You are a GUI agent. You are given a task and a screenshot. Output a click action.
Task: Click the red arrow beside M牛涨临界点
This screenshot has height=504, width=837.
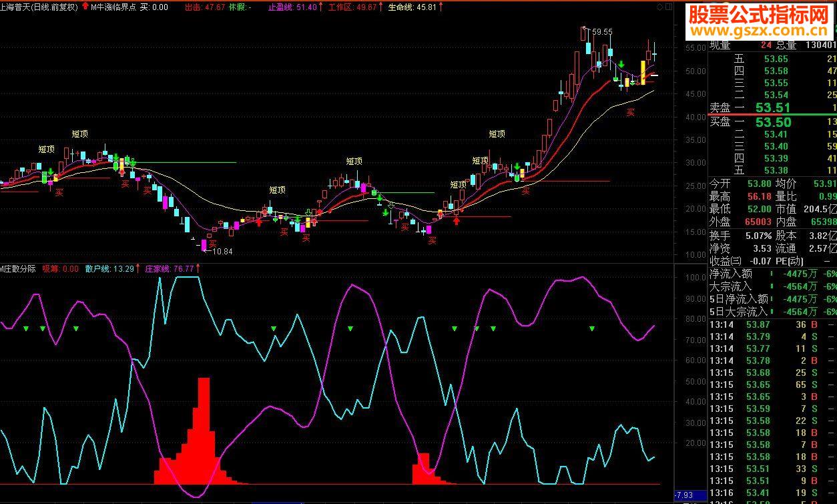click(x=85, y=7)
